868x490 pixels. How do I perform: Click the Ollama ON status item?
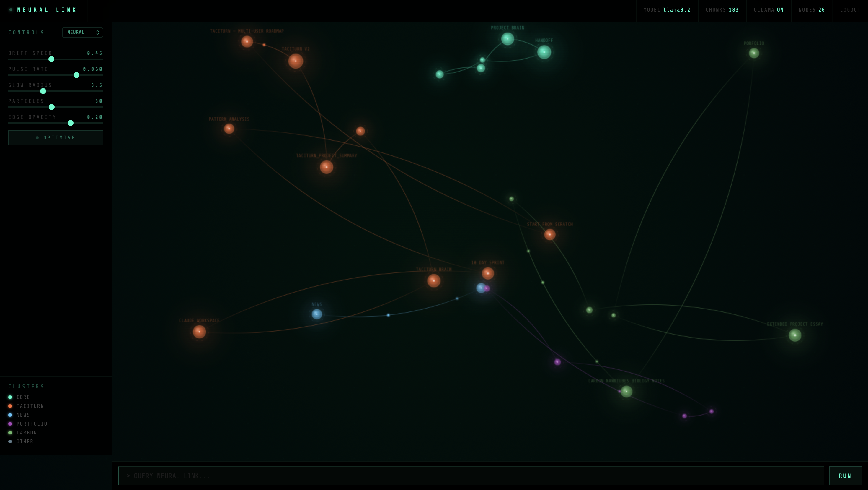click(x=769, y=10)
